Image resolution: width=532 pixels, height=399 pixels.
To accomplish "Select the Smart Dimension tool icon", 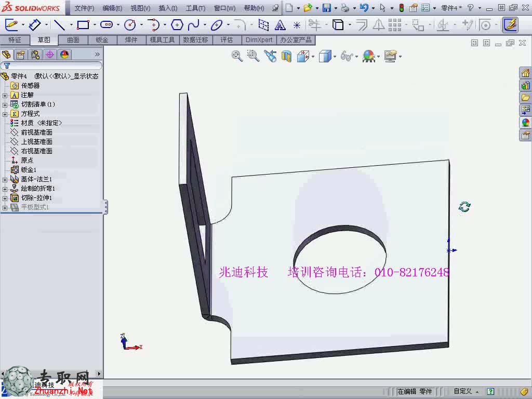I will (35, 25).
